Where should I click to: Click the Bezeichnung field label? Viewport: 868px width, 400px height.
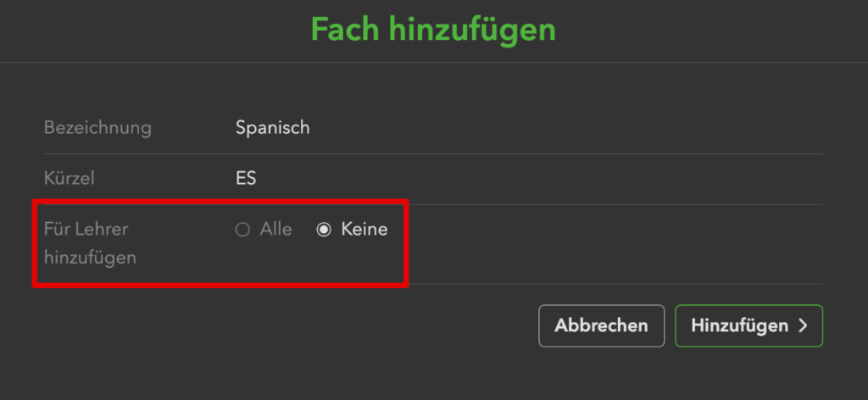click(x=97, y=128)
